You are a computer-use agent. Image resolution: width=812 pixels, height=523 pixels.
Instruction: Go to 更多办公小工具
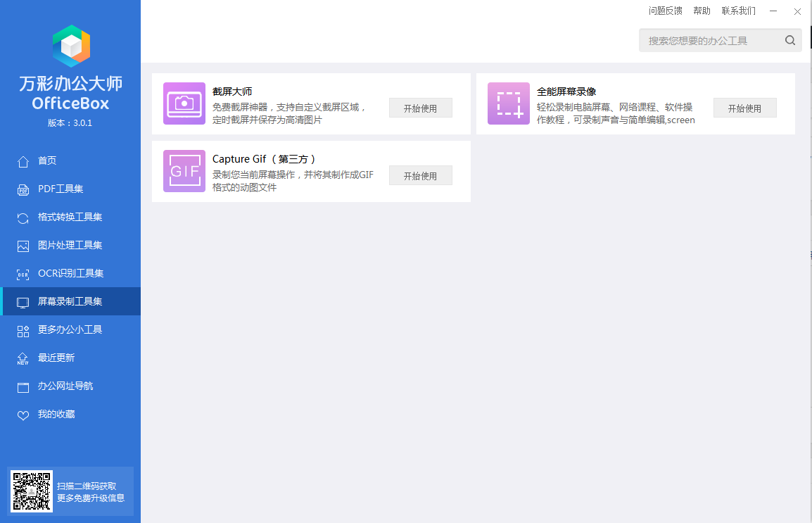pos(70,330)
